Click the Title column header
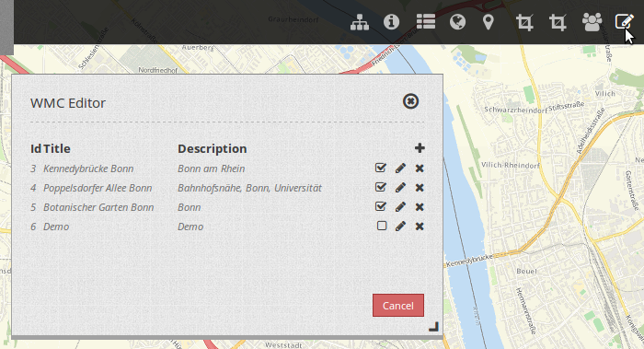644x349 pixels. 57,149
